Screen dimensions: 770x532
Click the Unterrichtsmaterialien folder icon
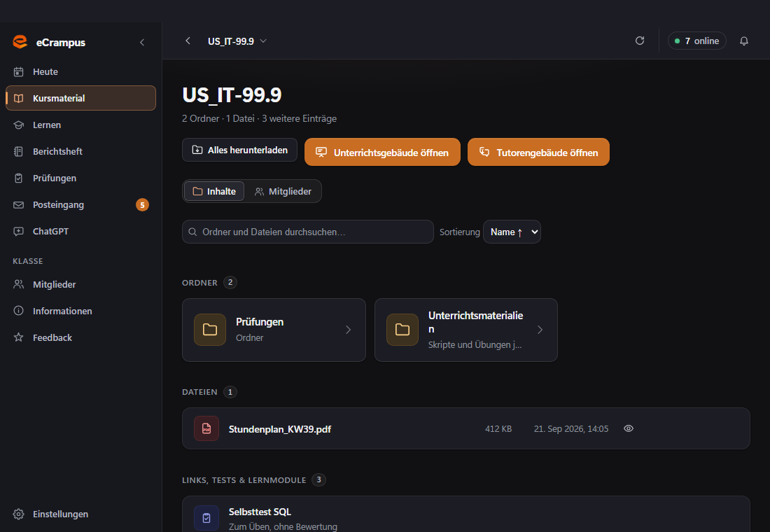click(x=402, y=330)
